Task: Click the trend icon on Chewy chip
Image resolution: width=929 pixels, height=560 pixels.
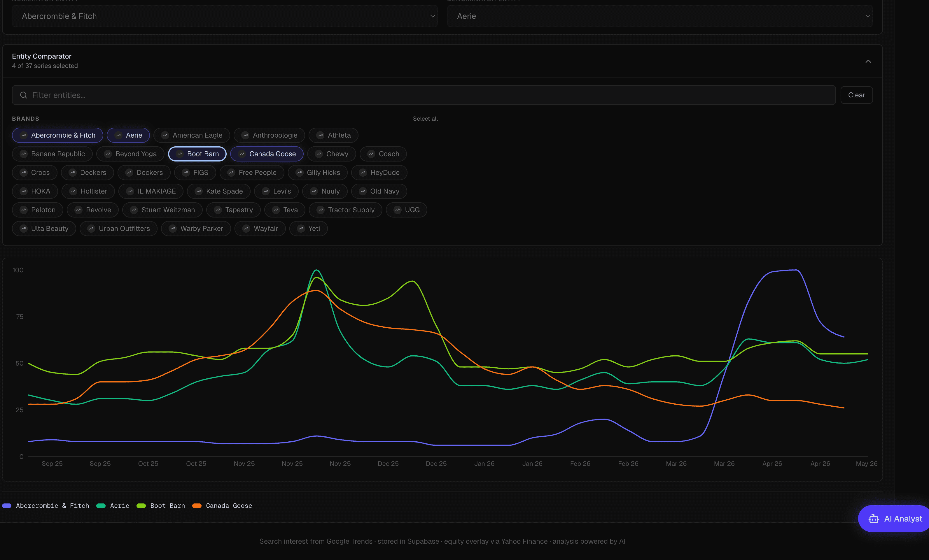Action: 319,154
